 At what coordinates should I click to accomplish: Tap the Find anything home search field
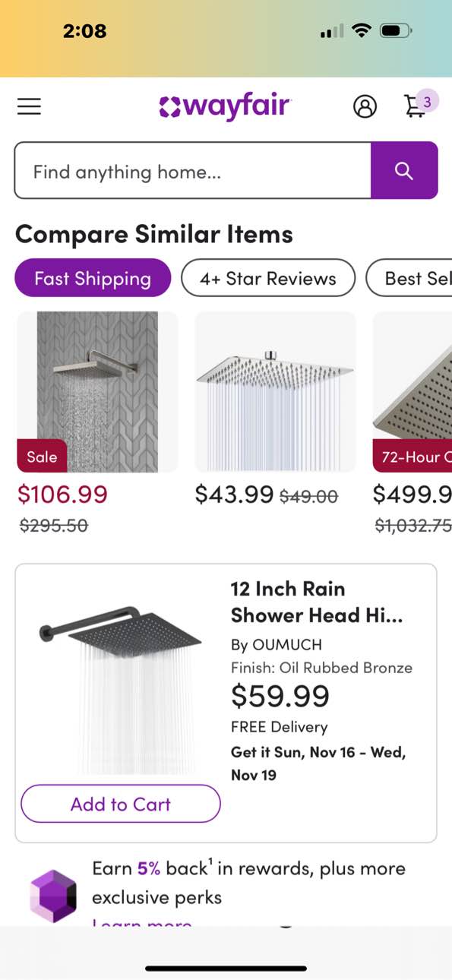pos(192,170)
